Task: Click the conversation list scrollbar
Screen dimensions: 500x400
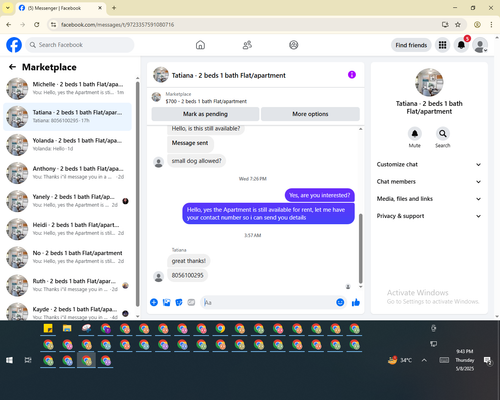Action: pos(137,193)
